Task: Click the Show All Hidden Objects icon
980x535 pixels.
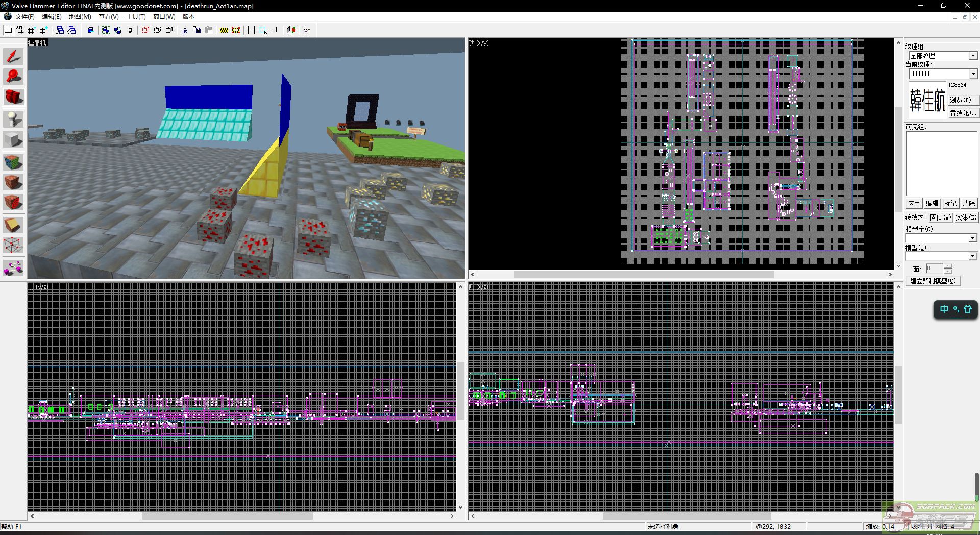Action: click(x=169, y=30)
